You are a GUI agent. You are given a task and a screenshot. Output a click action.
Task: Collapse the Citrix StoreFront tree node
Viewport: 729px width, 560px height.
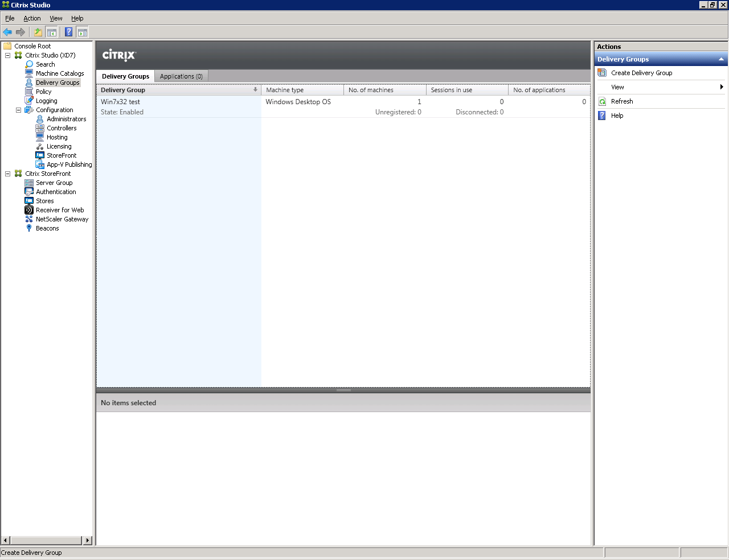tap(7, 174)
